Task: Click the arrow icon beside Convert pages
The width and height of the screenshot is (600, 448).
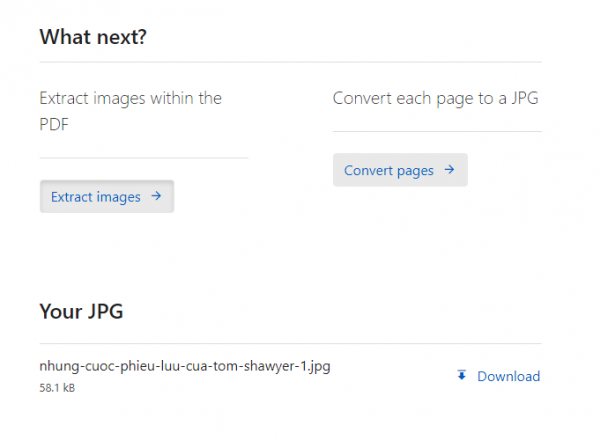Action: pos(450,169)
